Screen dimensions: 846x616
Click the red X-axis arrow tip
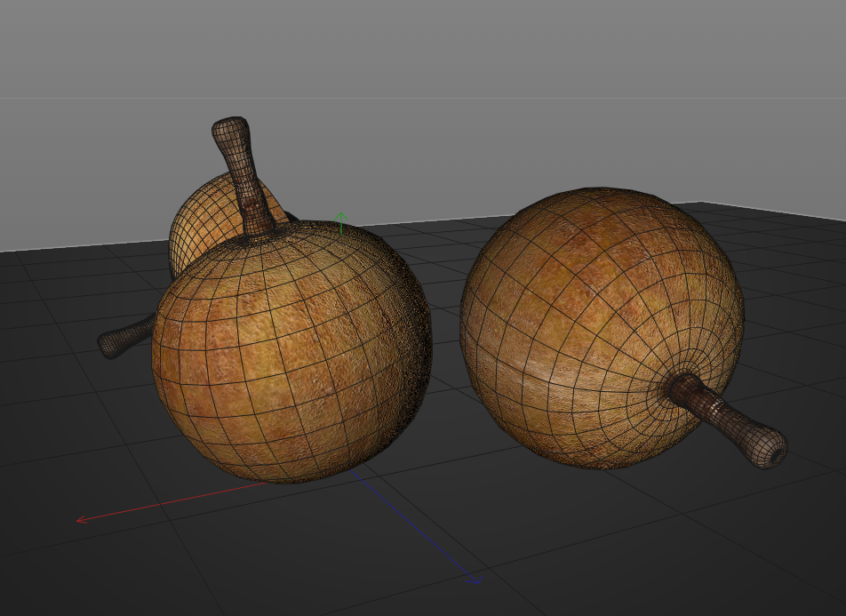tap(82, 520)
